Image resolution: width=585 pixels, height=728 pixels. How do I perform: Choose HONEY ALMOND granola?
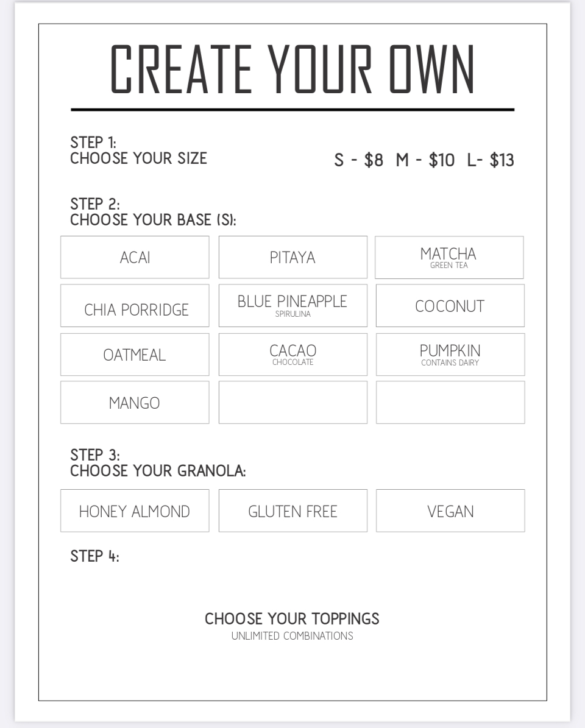[x=135, y=511]
